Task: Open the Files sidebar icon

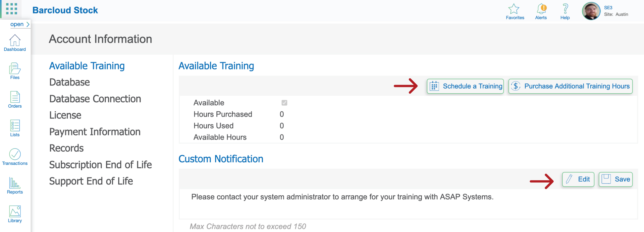Action: [x=15, y=68]
